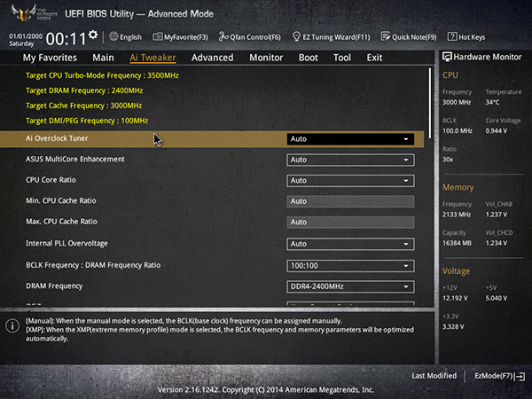The width and height of the screenshot is (532, 399).
Task: Click the MyFavorite folder icon
Action: (x=158, y=36)
